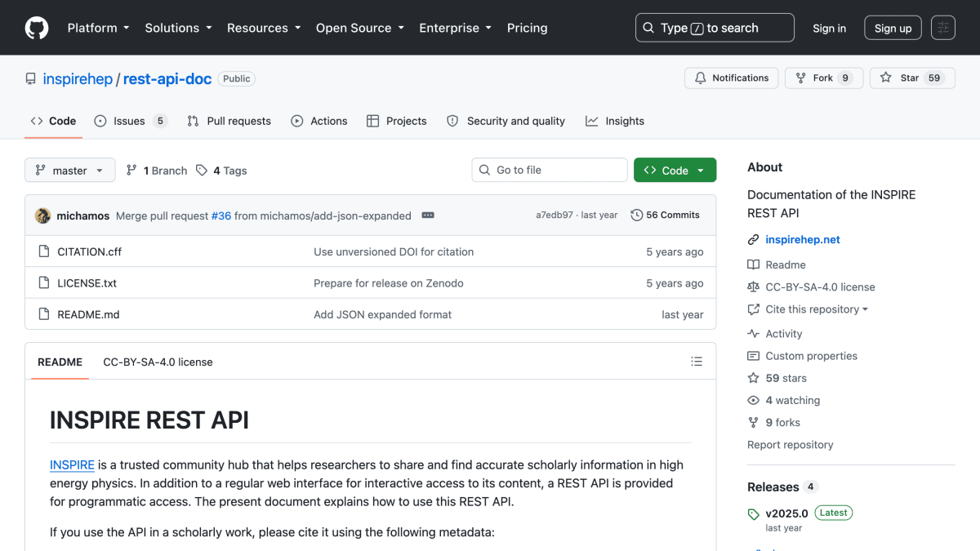
Task: Open 'Prepare for release on Zenodo' commit
Action: click(x=389, y=283)
